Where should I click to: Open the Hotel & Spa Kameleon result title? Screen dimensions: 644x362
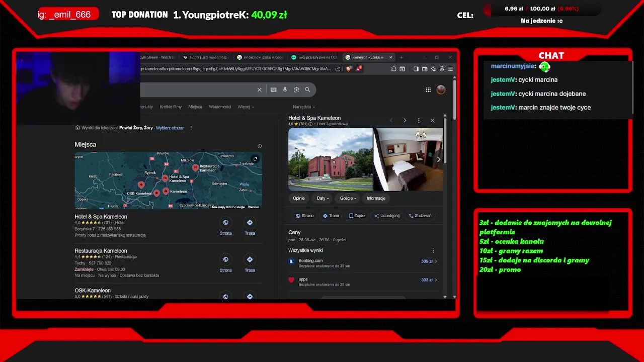pos(101,217)
